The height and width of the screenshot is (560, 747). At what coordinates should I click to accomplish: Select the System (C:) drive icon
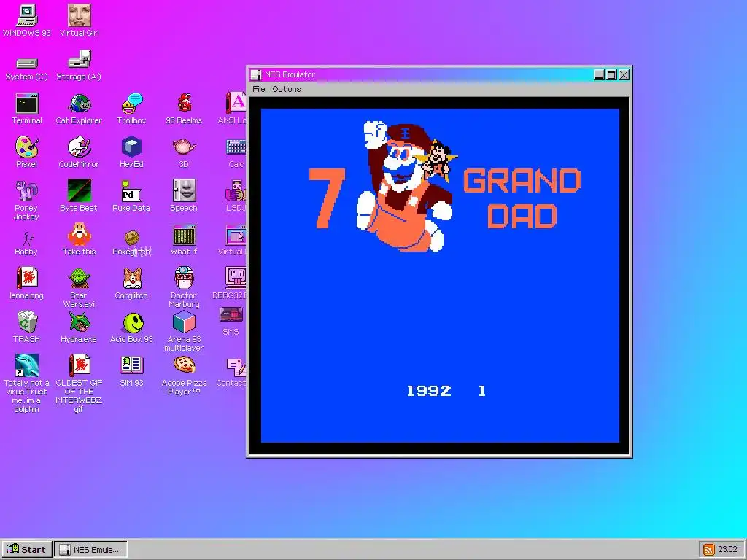(x=27, y=63)
